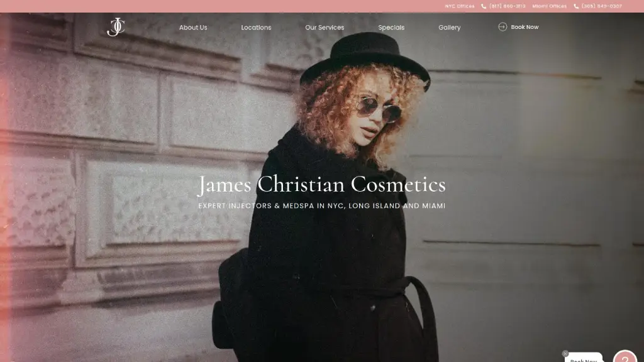The height and width of the screenshot is (362, 644).
Task: Dismiss the Book Now chat popup
Action: tap(565, 353)
